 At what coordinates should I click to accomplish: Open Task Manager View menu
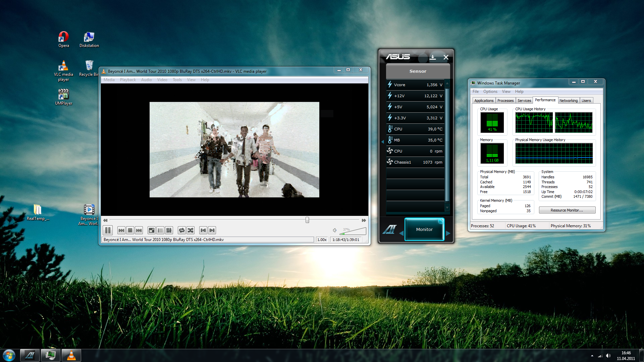click(506, 92)
